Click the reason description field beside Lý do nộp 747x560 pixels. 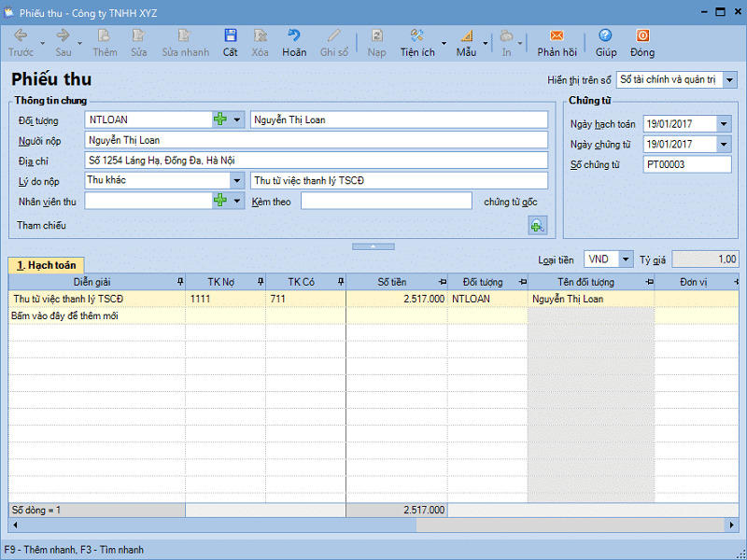click(x=400, y=180)
